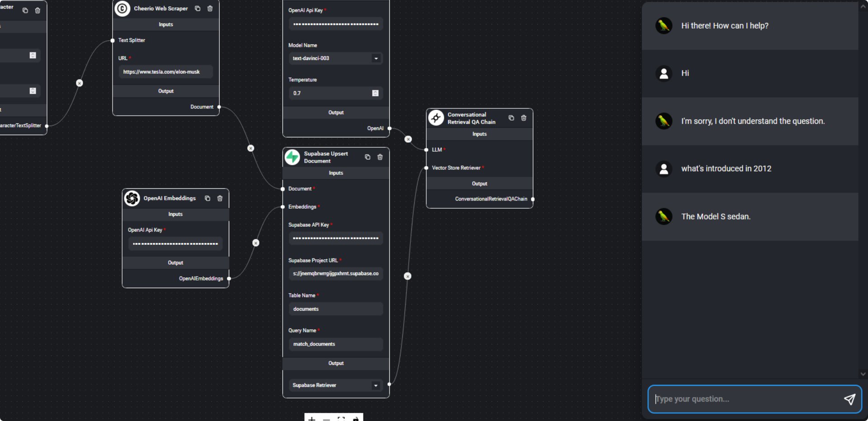Delete the Conversational Retrieval QA Chain node
This screenshot has width=868, height=421.
pos(524,118)
